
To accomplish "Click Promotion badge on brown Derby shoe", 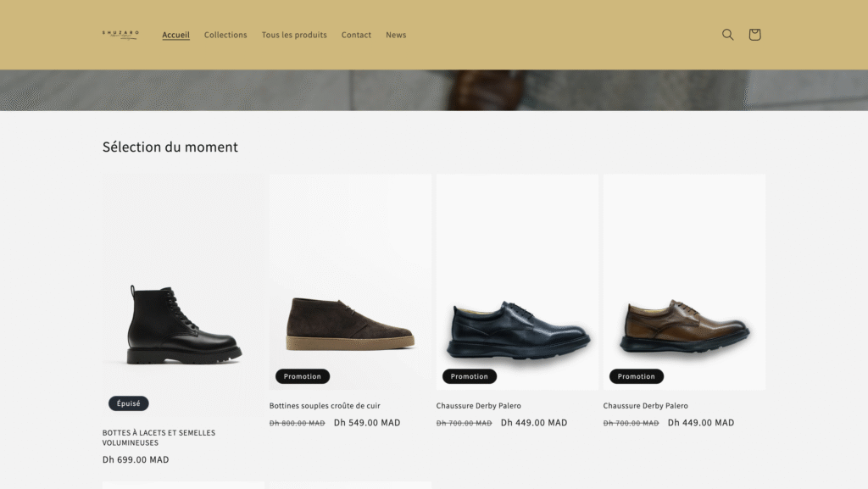I will tap(637, 376).
